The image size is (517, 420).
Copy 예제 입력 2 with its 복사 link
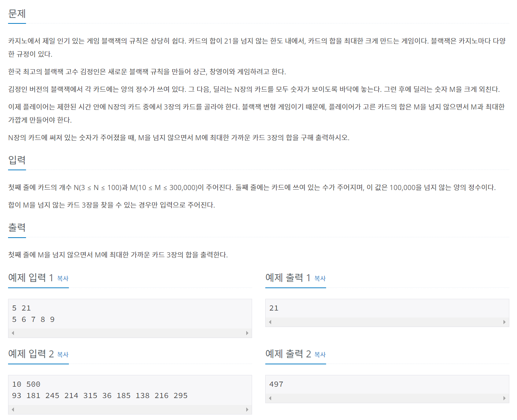[63, 354]
